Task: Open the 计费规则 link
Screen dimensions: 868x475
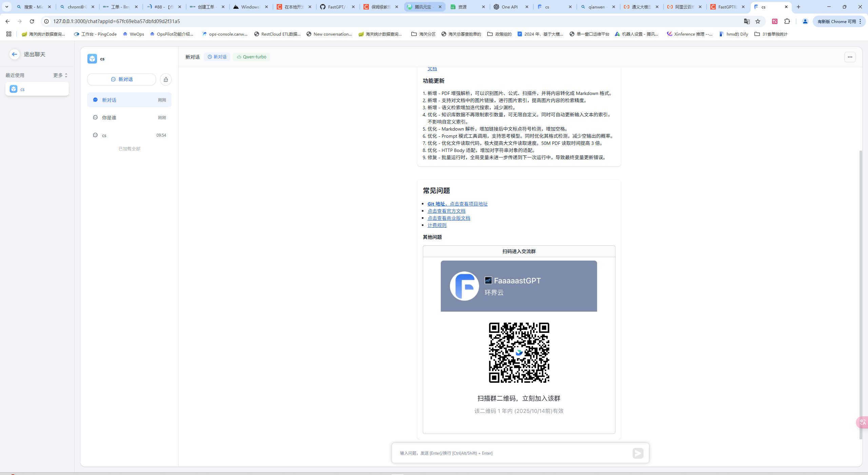Action: tap(437, 225)
